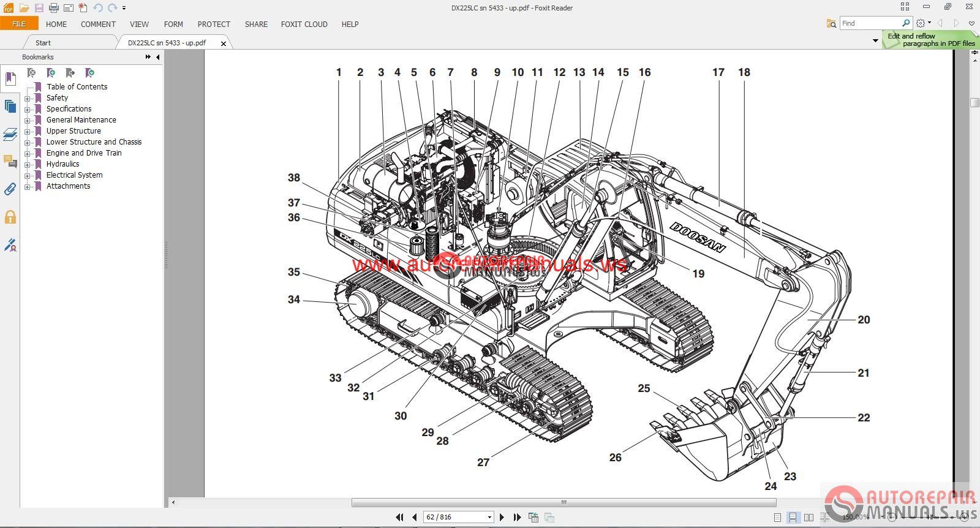
Task: Open the Table of Contents bookmark
Action: point(77,87)
